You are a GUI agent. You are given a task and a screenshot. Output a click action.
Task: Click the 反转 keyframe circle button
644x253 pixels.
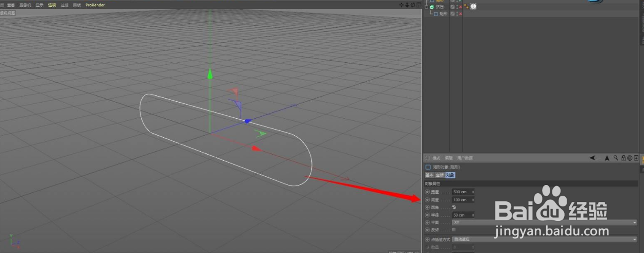(427, 230)
